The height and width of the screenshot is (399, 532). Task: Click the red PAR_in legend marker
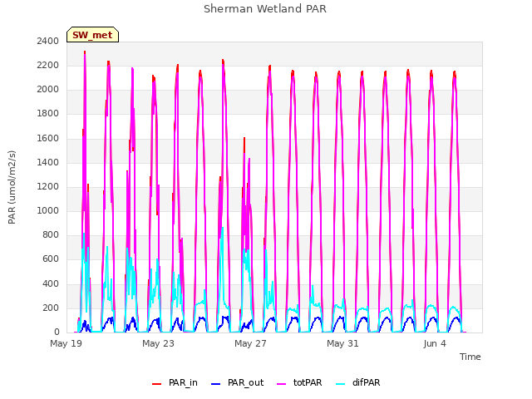tap(156, 384)
